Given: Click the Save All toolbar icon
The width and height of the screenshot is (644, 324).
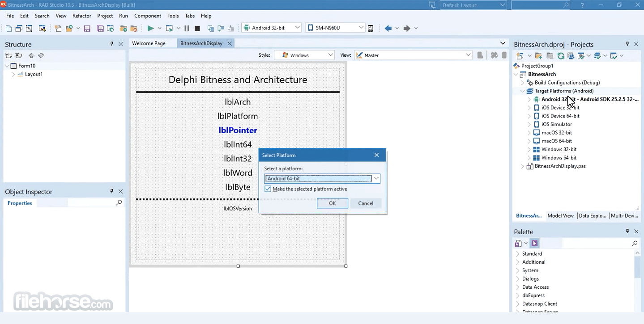Looking at the screenshot, I should pyautogui.click(x=100, y=28).
